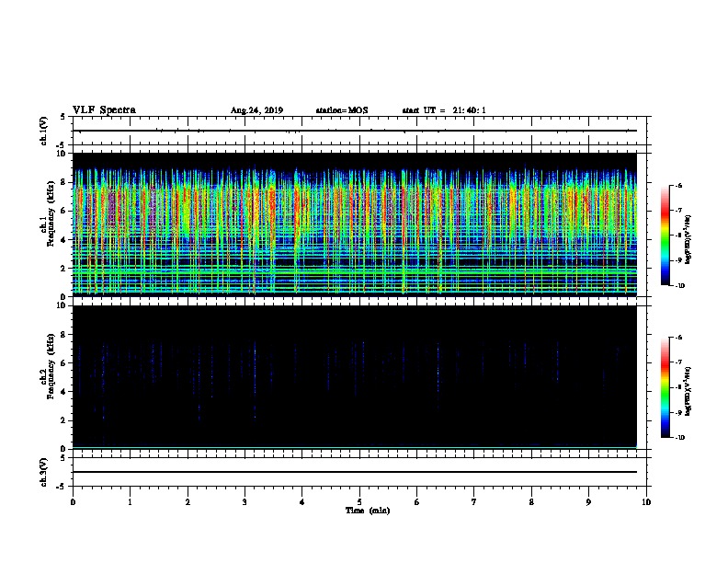Click the "-9" value on ch.2 colorbar
The width and height of the screenshot is (728, 563).
tap(678, 412)
